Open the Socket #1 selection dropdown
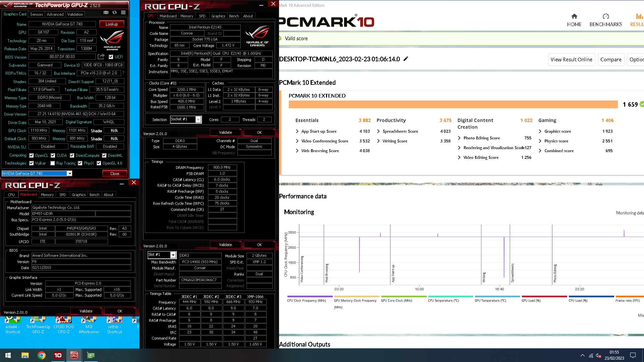The height and width of the screenshot is (362, 644). coord(198,120)
